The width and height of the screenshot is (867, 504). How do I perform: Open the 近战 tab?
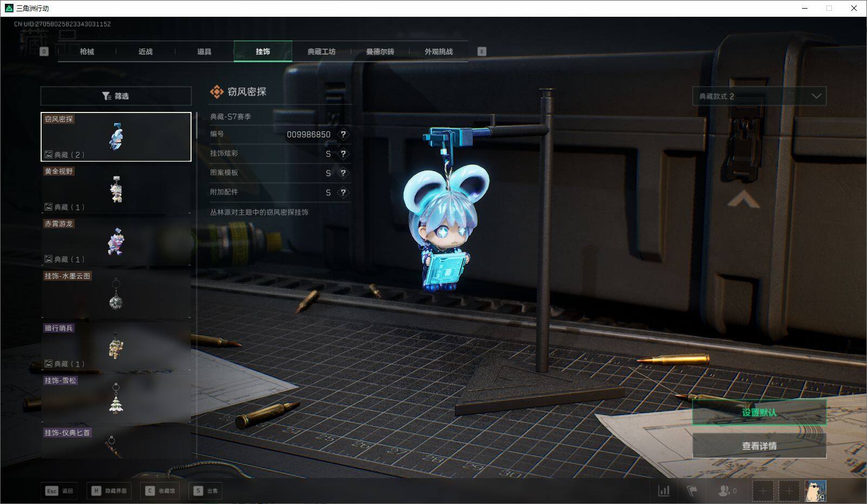tap(146, 51)
